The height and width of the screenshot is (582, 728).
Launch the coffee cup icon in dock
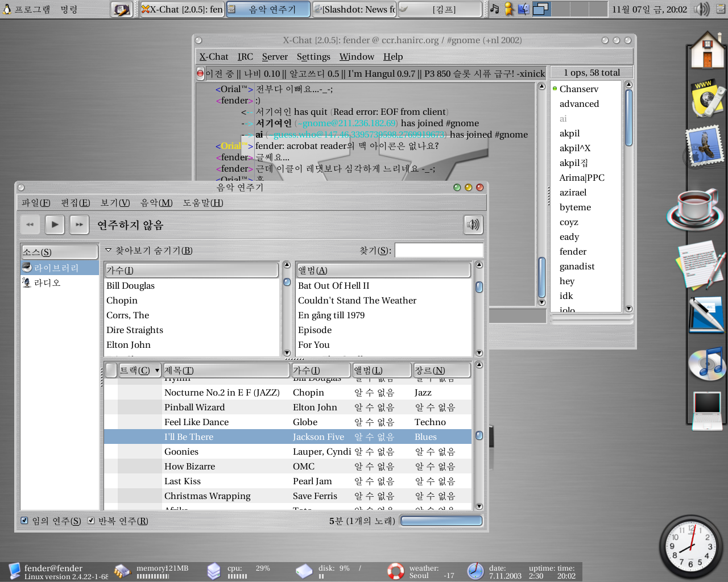pyautogui.click(x=694, y=206)
